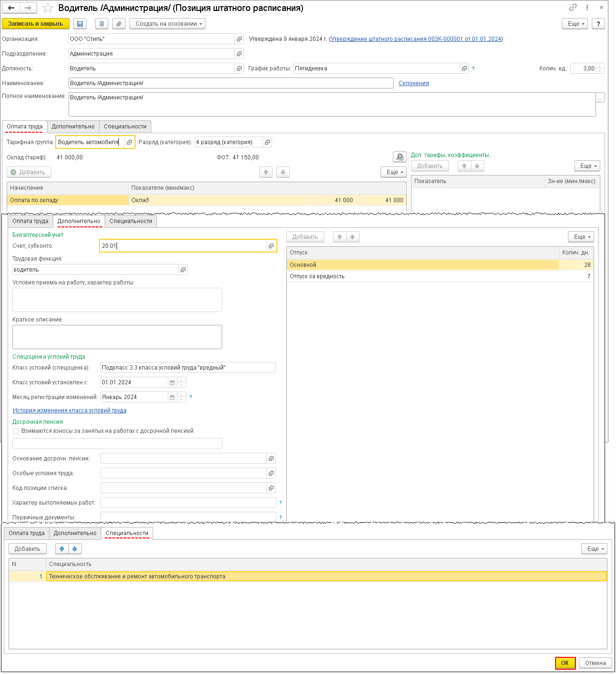The width and height of the screenshot is (616, 674).
Task: Open the Создать на основании dropdown
Action: pyautogui.click(x=167, y=24)
